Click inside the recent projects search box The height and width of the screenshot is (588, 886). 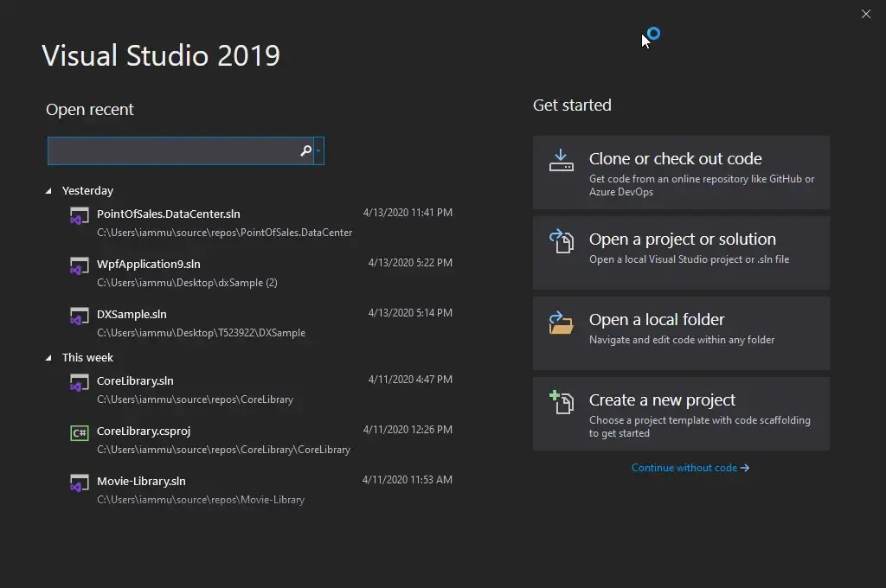coord(173,150)
